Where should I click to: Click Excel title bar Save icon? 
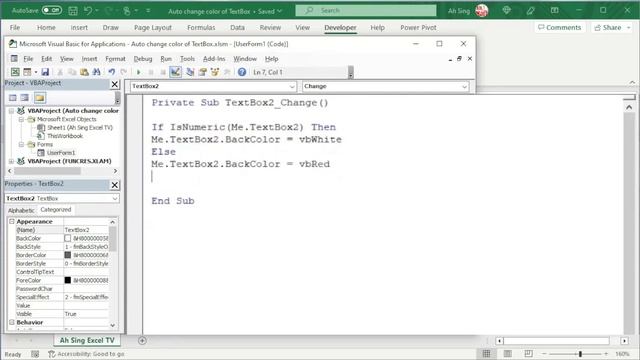coord(73,11)
